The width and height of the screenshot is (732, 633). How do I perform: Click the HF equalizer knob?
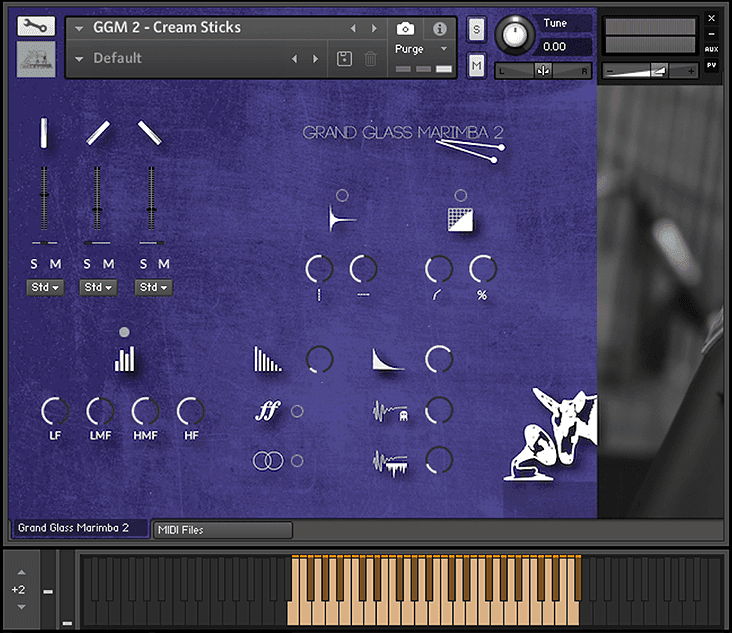click(190, 411)
